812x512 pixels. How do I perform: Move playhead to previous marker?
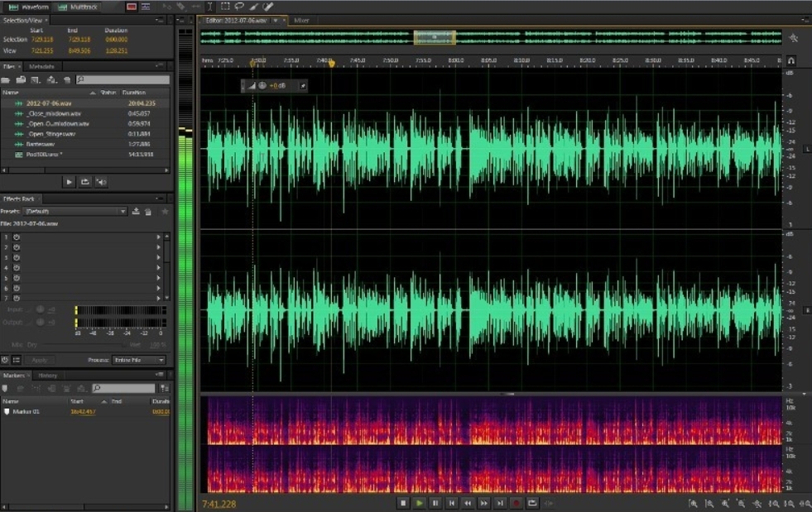tap(452, 503)
